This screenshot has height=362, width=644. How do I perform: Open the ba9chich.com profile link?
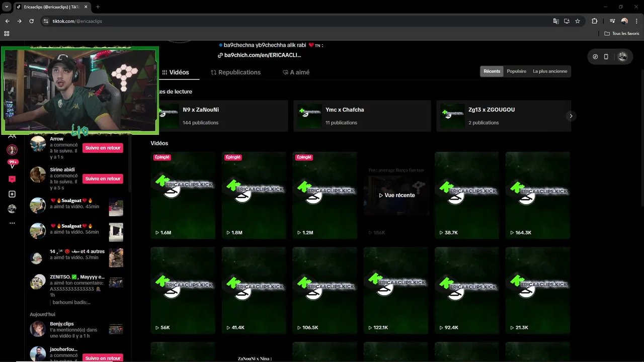(x=260, y=55)
